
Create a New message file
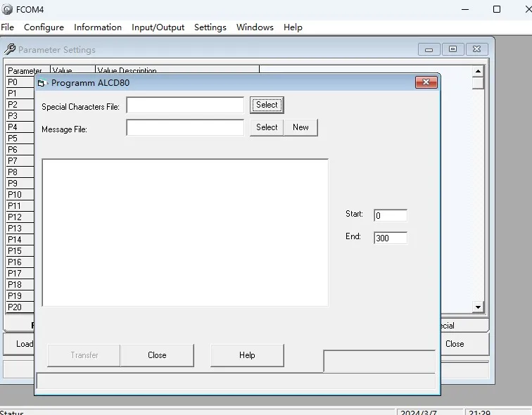300,127
